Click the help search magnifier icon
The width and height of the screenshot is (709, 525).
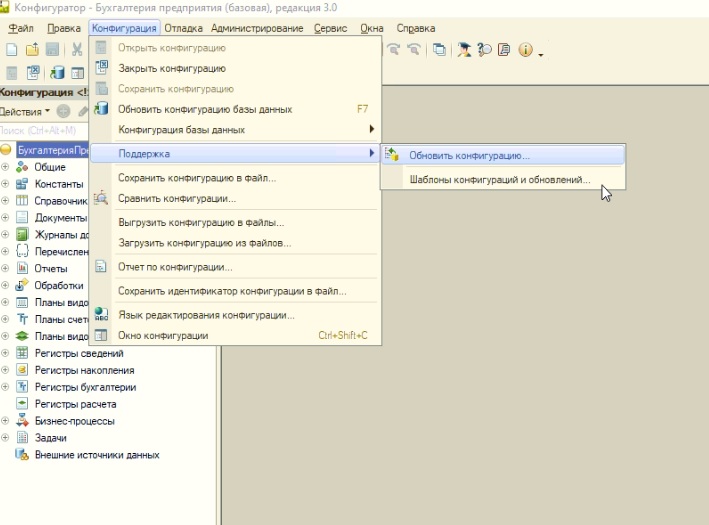pyautogui.click(x=484, y=49)
